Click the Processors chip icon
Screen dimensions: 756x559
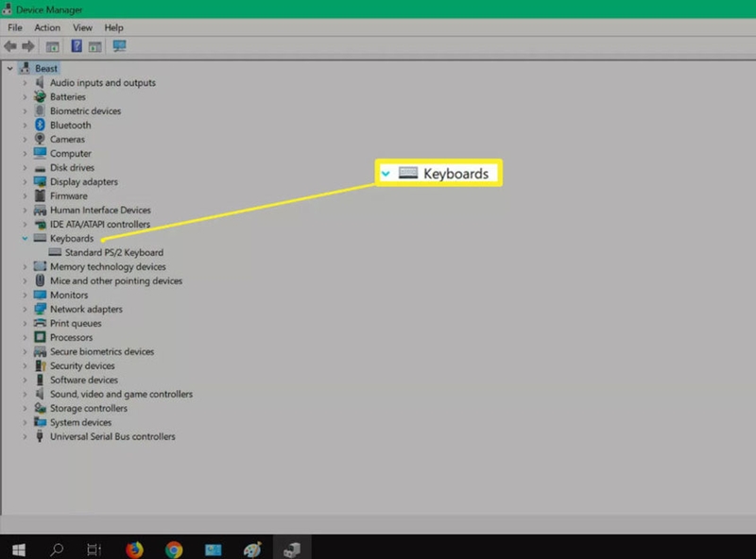pos(40,337)
